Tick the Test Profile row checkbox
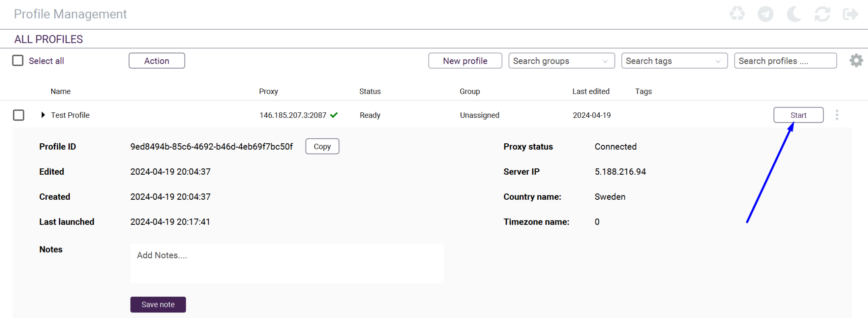The width and height of the screenshot is (868, 318). (x=19, y=115)
